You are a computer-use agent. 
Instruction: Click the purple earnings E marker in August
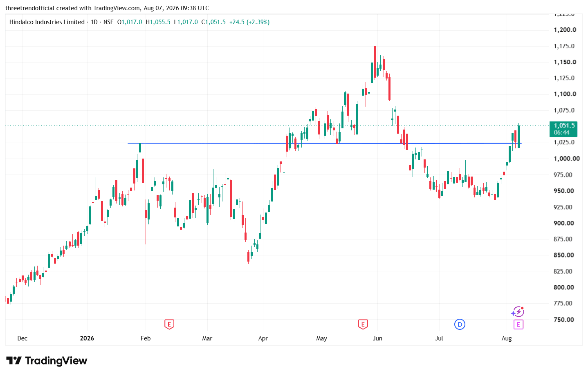(518, 325)
